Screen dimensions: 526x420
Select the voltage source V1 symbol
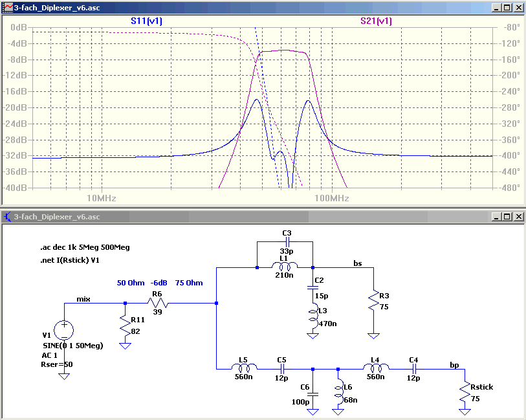coord(64,330)
